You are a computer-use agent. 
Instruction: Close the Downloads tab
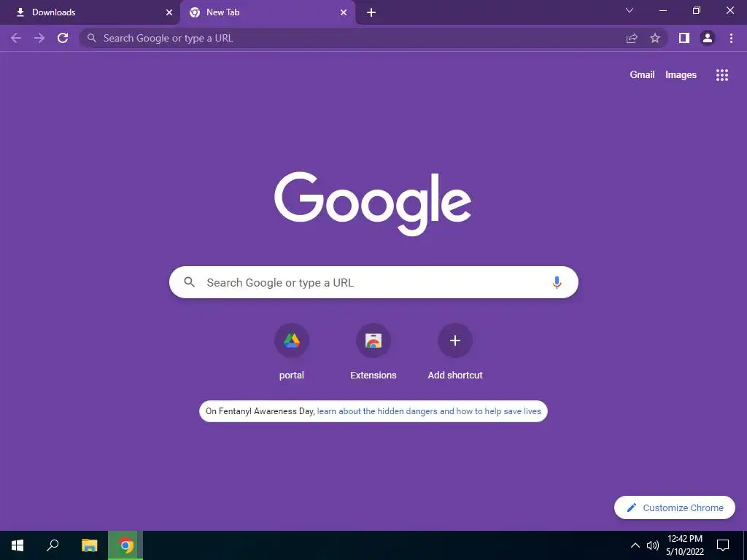click(x=169, y=12)
